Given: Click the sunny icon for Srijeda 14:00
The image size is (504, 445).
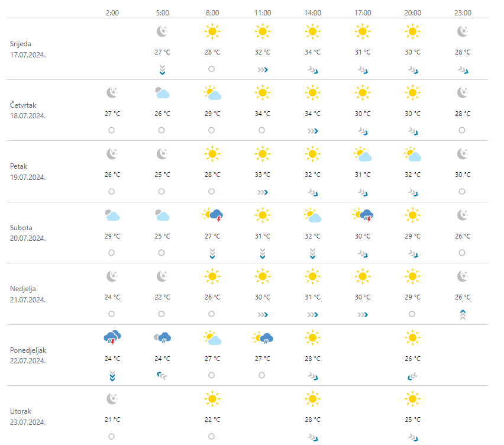Looking at the screenshot, I should 312,31.
